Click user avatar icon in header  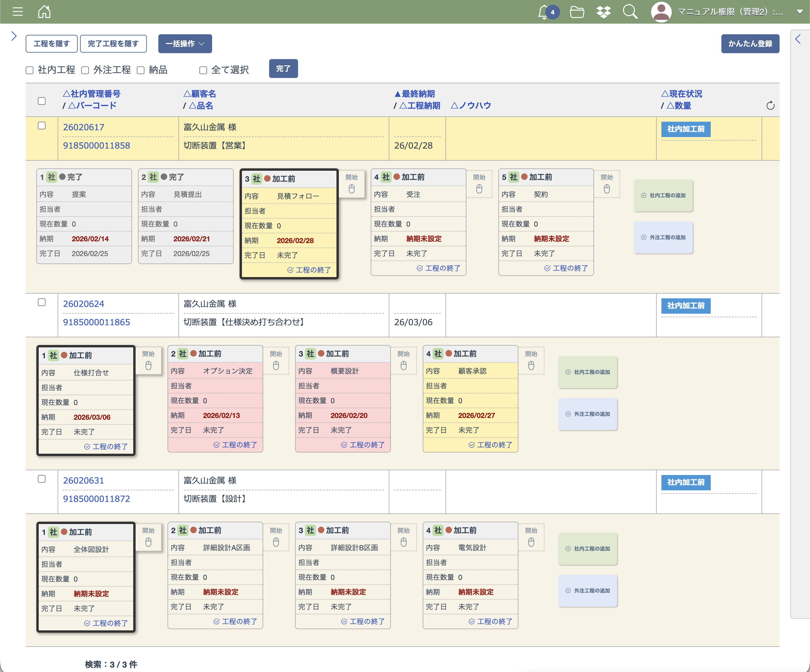pos(661,12)
